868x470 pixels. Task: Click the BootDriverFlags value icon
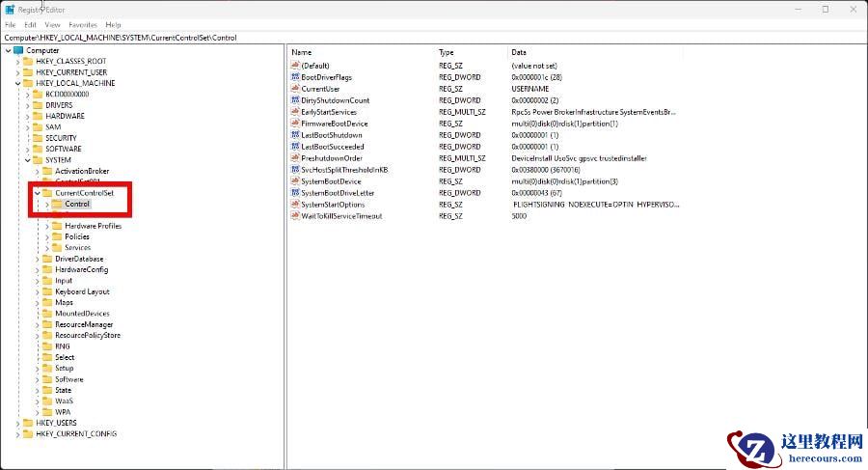click(x=295, y=77)
